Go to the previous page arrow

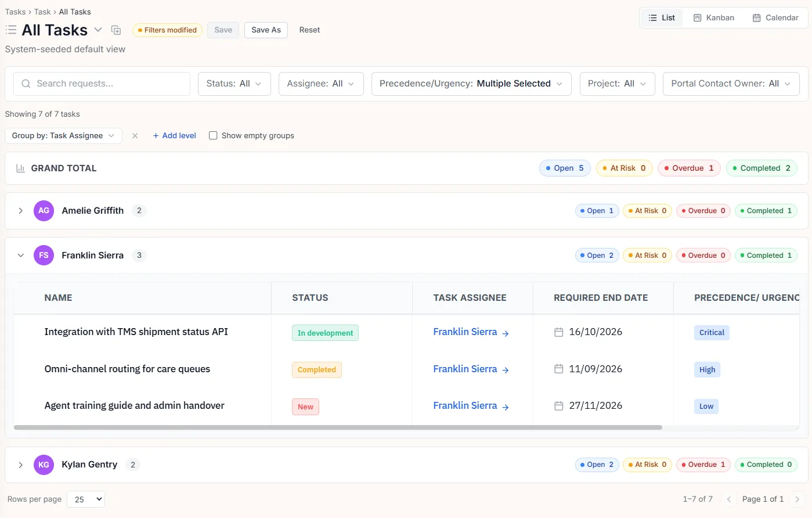(x=729, y=499)
